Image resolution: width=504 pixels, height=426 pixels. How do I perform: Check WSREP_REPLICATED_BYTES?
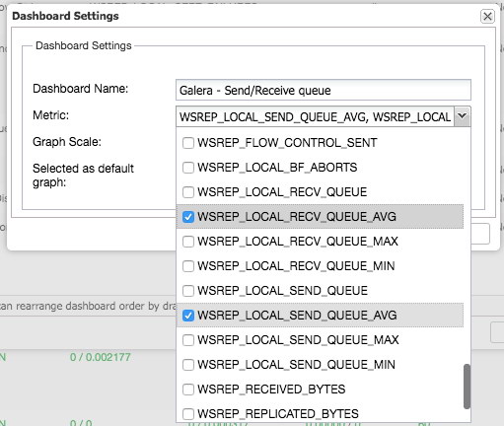click(188, 414)
